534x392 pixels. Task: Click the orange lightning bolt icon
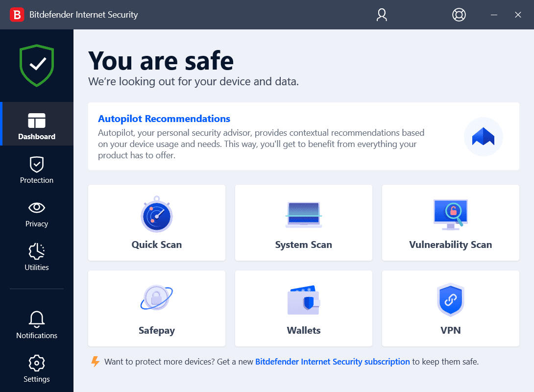[x=96, y=361]
